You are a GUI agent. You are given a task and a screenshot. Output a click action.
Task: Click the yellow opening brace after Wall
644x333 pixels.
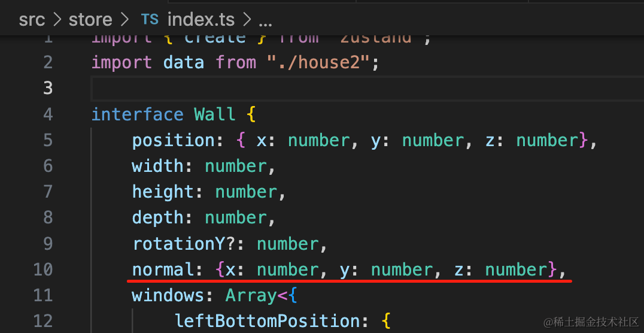coord(251,115)
